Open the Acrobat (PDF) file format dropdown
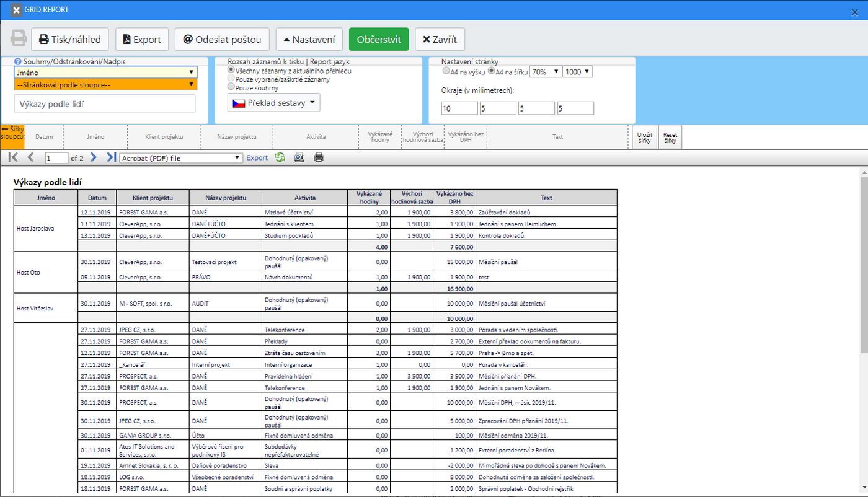Screen dimensions: 868x497 pos(180,158)
